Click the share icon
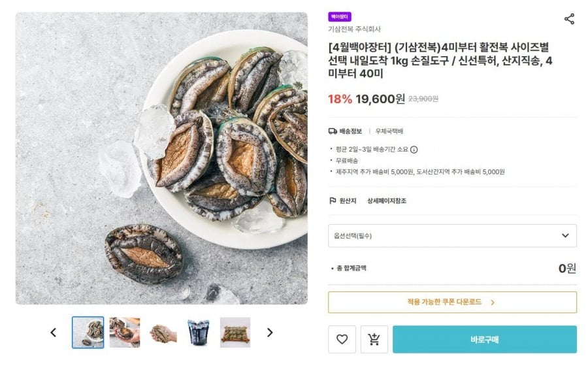 (x=569, y=19)
